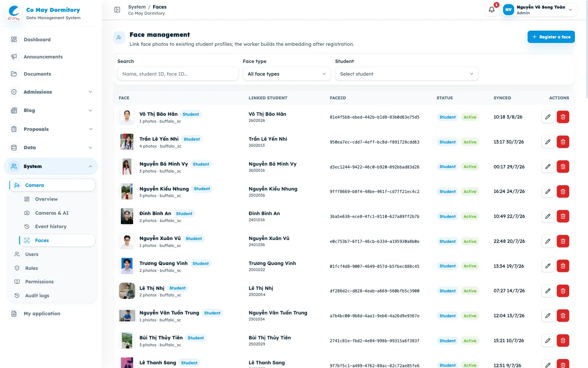Image resolution: width=588 pixels, height=368 pixels.
Task: Open the All face types dropdown
Action: pyautogui.click(x=287, y=74)
